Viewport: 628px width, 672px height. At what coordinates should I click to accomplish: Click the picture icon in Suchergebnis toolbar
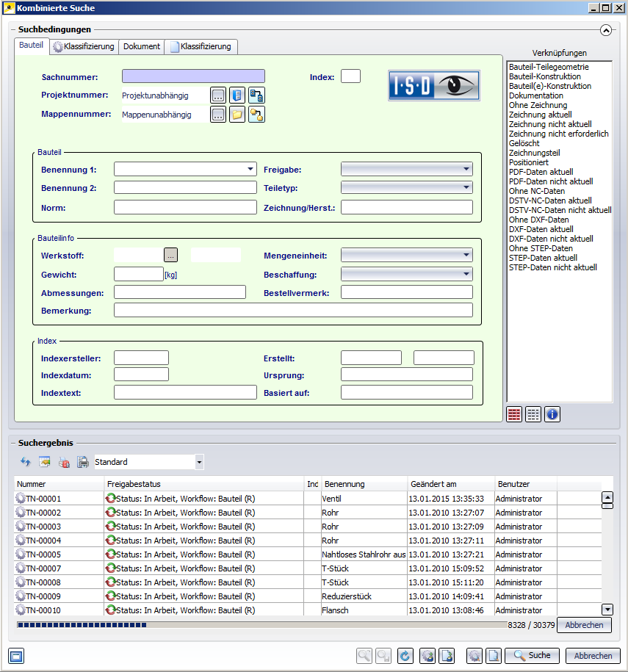(45, 462)
